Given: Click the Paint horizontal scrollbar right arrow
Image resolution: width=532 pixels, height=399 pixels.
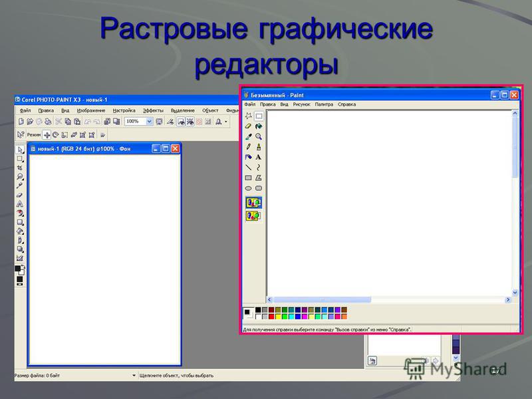Looking at the screenshot, I should 508,300.
